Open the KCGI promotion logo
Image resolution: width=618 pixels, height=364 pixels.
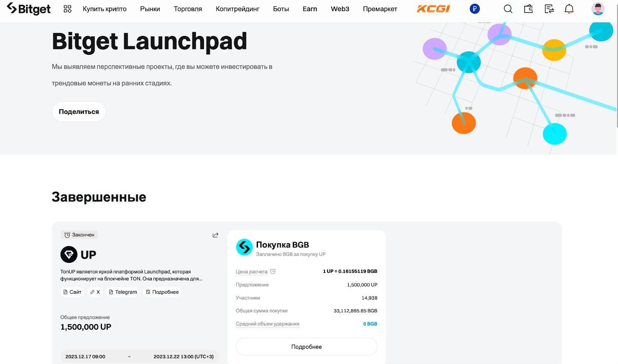[433, 9]
